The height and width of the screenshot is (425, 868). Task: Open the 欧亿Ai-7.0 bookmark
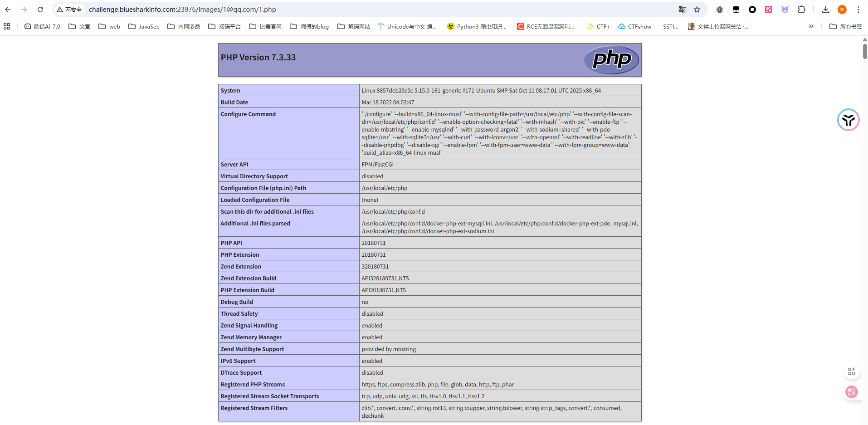pos(42,26)
